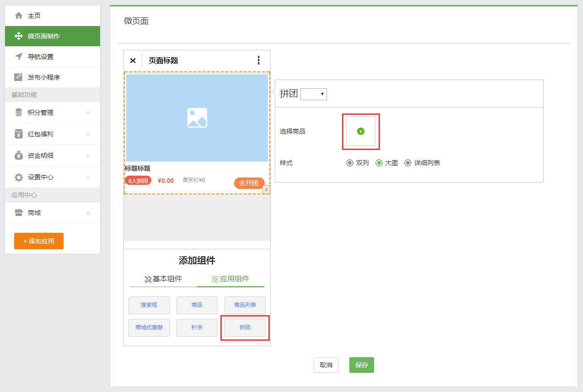Viewport: 583px width, 392px height.
Task: Expand the 积分管理 menu with plus sign
Action: click(88, 113)
